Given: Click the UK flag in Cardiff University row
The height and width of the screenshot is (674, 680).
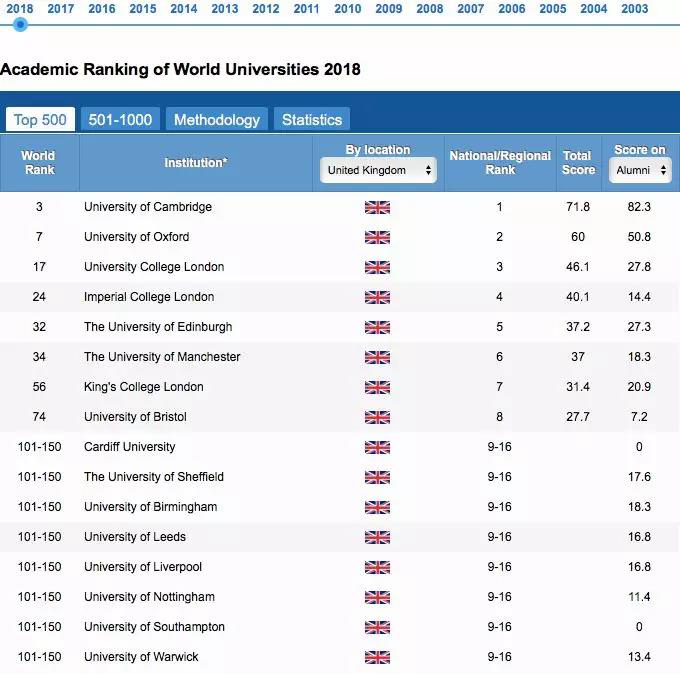Looking at the screenshot, I should click(377, 447).
